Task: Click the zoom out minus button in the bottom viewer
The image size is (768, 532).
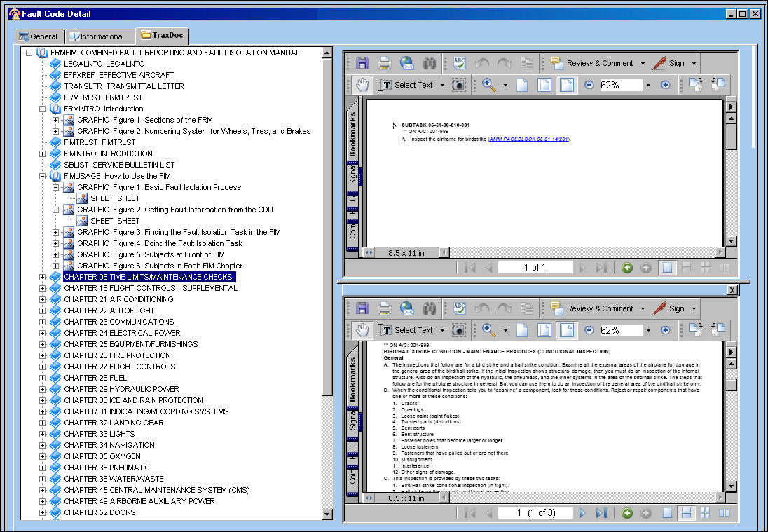Action: pyautogui.click(x=589, y=330)
